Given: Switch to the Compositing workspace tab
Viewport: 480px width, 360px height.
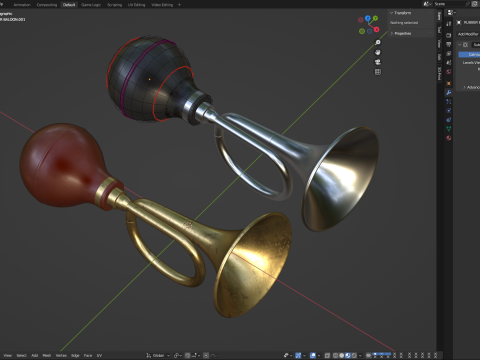Looking at the screenshot, I should click(x=47, y=5).
